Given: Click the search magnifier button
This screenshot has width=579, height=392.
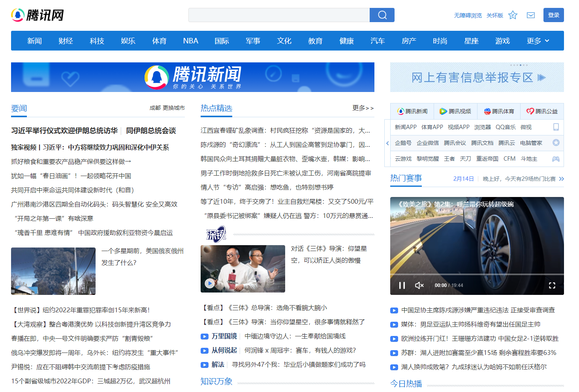Looking at the screenshot, I should click(x=382, y=15).
